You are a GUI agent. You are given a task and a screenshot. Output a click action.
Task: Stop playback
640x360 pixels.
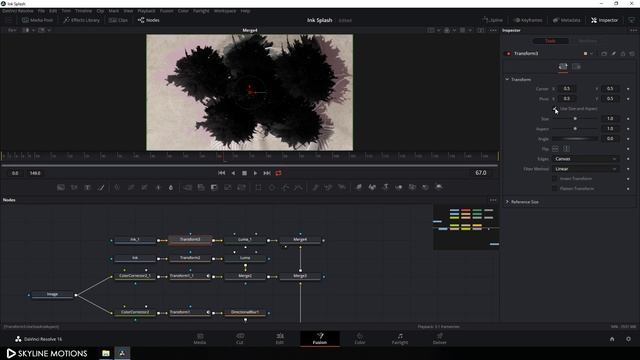click(x=244, y=173)
